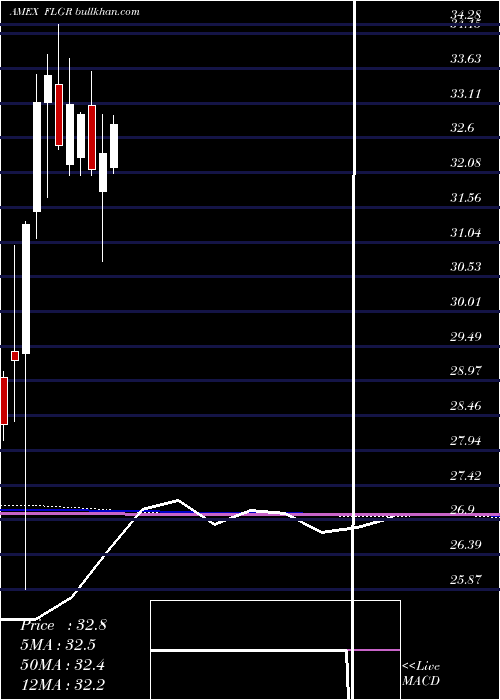The image size is (500, 700).
Task: Click the 27.42 price axis label
Action: (x=466, y=475)
